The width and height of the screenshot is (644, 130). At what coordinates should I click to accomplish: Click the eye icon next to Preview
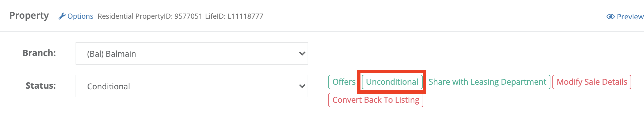point(611,17)
